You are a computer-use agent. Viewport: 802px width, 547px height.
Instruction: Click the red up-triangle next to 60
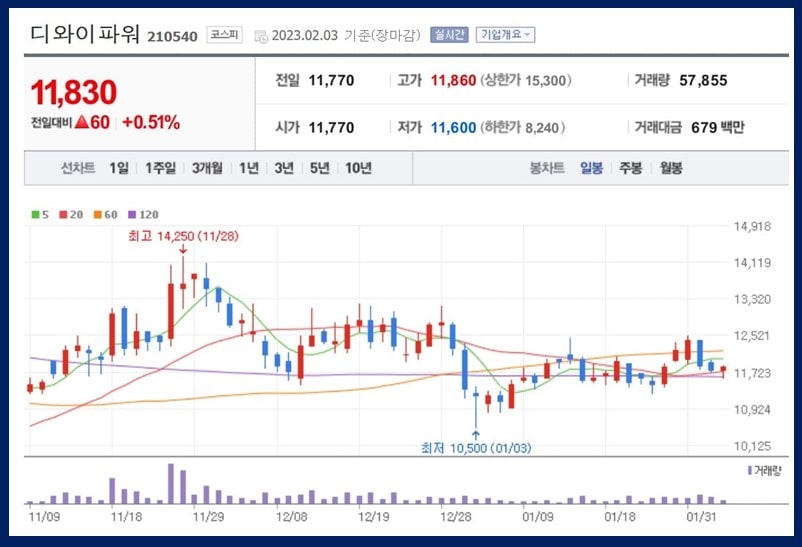point(82,122)
